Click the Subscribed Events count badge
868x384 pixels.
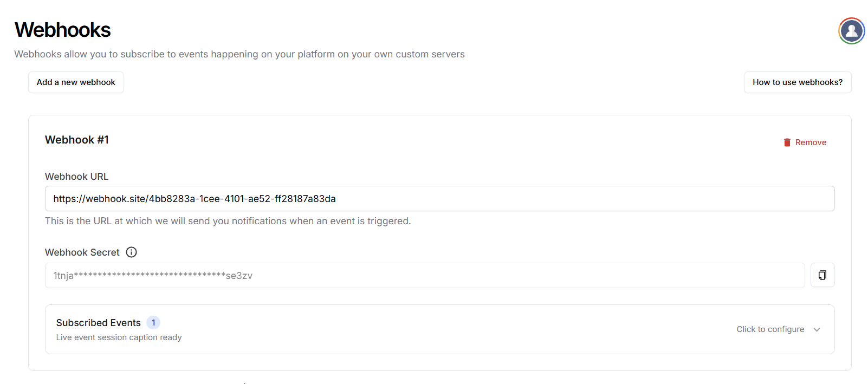(153, 322)
